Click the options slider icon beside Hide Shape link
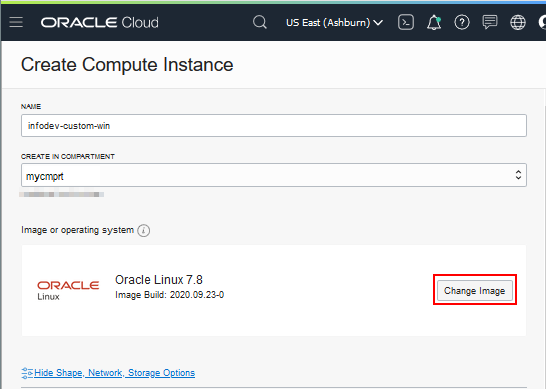 click(27, 373)
